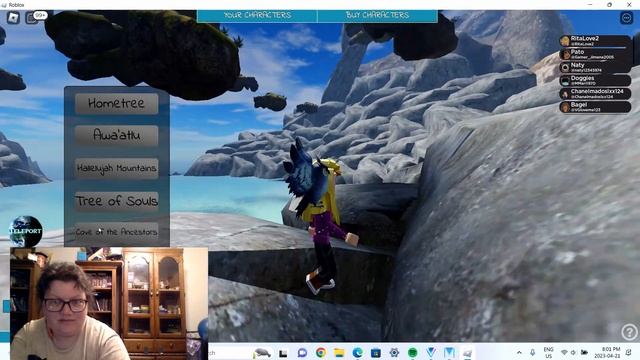
Task: Select Chanelmadosixx124 name in player list
Action: click(x=597, y=91)
